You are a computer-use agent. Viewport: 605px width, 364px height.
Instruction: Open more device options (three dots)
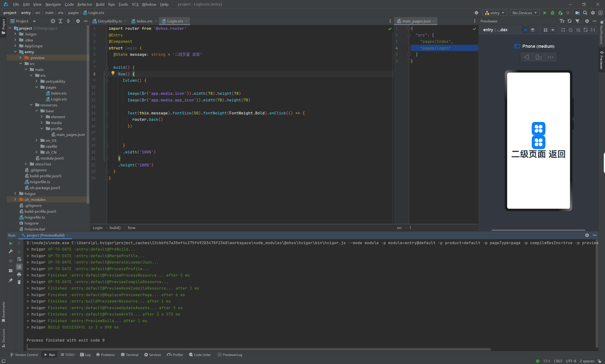[x=550, y=57]
